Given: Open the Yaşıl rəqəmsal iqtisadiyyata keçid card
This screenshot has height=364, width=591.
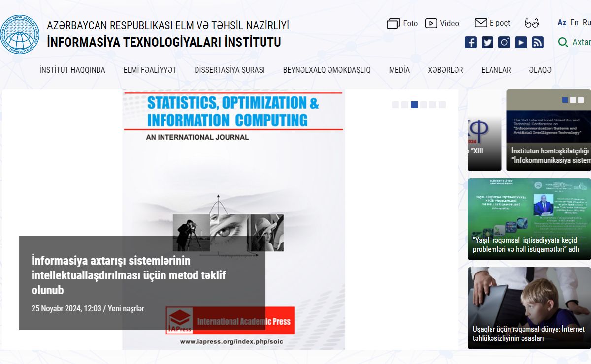Looking at the screenshot, I should tap(529, 219).
